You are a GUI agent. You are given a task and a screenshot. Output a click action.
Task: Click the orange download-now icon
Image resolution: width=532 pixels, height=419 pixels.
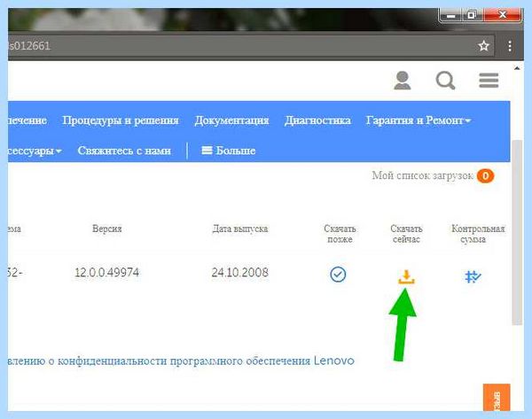[x=406, y=276]
